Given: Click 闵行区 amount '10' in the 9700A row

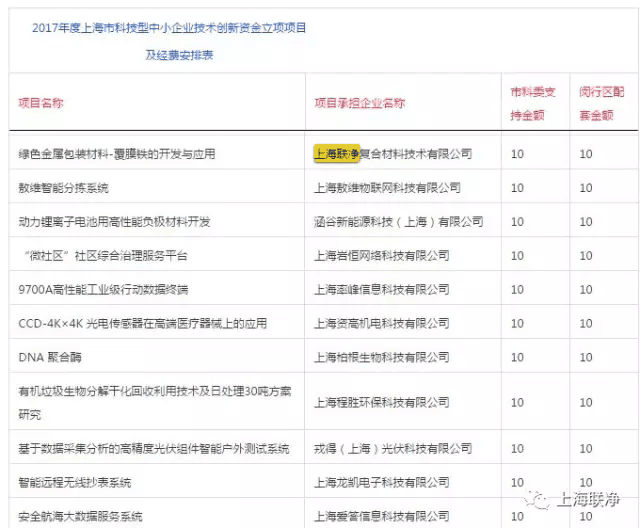Looking at the screenshot, I should tap(586, 289).
